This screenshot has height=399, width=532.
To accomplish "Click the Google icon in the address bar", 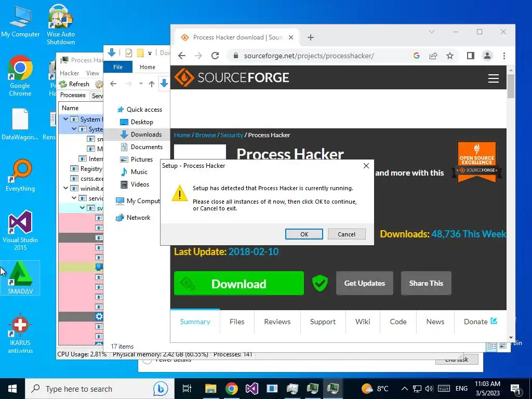I will coord(417,56).
